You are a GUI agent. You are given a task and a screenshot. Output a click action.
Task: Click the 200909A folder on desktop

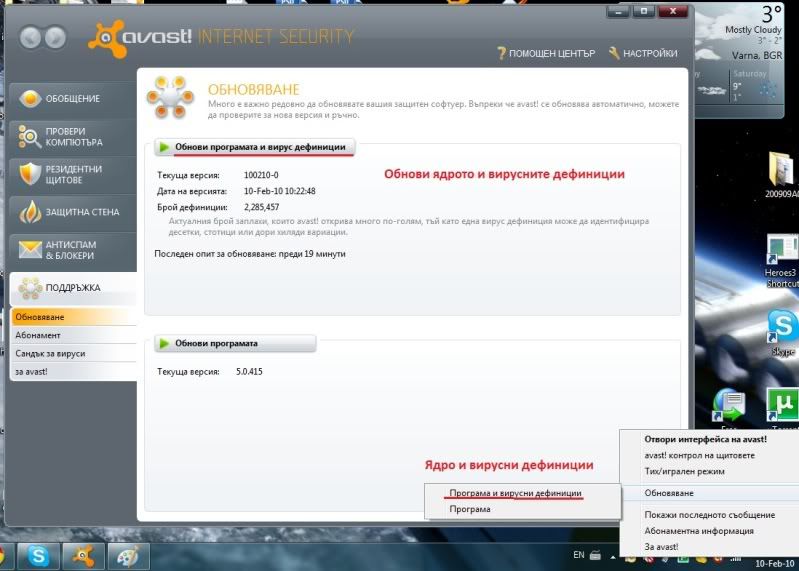(x=782, y=174)
